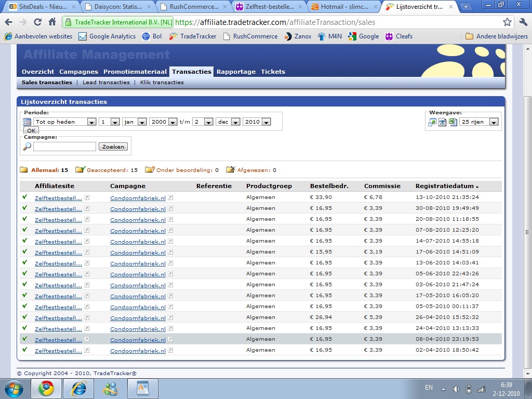The height and width of the screenshot is (399, 532).
Task: Click the OK period button
Action: click(x=31, y=130)
